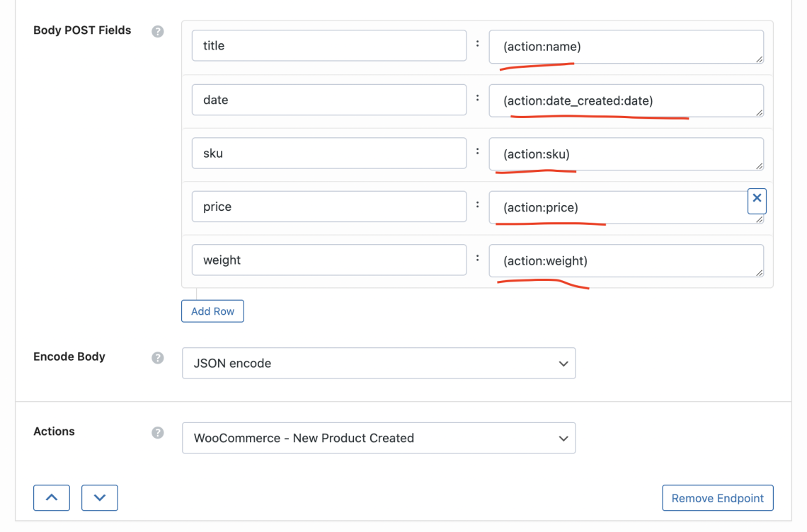Click the weight key input field

[x=328, y=260]
